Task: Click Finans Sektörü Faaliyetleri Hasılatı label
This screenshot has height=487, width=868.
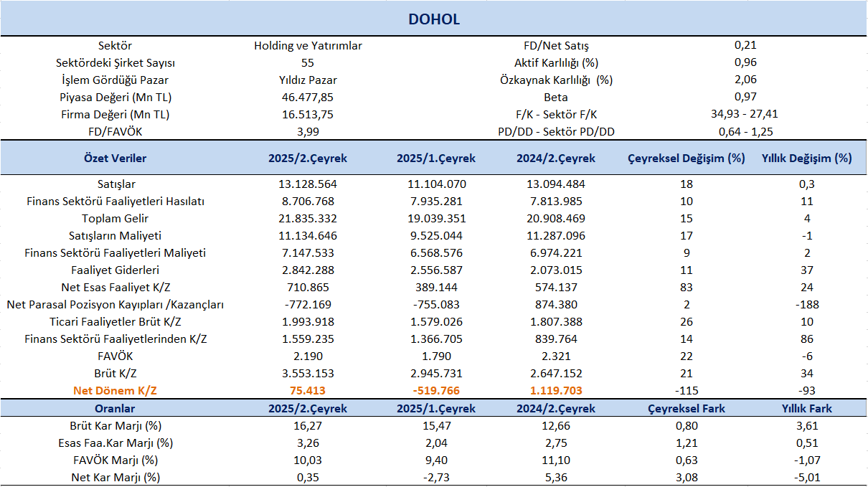Action: point(115,201)
